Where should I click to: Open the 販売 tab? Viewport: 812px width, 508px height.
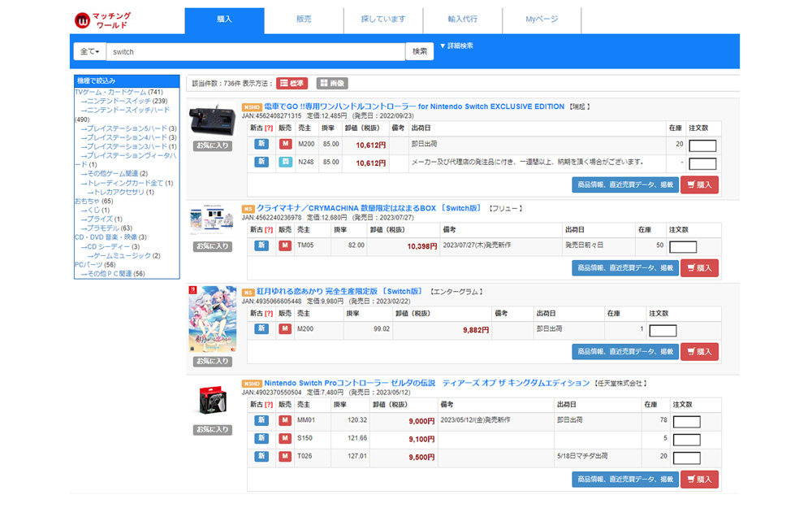coord(304,21)
